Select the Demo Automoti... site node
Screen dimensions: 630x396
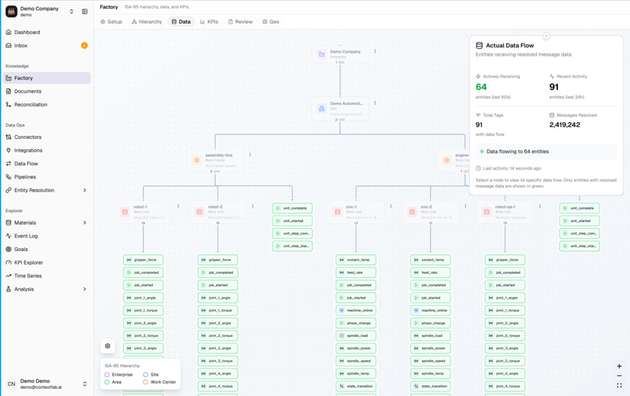click(340, 108)
